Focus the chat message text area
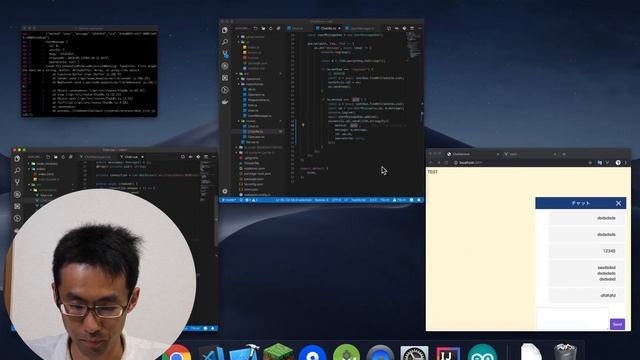Viewport: 640px width, 360px height. coord(572,318)
